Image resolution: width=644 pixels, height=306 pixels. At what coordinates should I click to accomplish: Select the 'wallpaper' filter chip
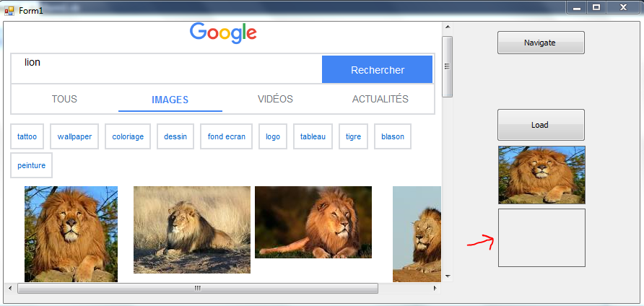[x=74, y=136]
